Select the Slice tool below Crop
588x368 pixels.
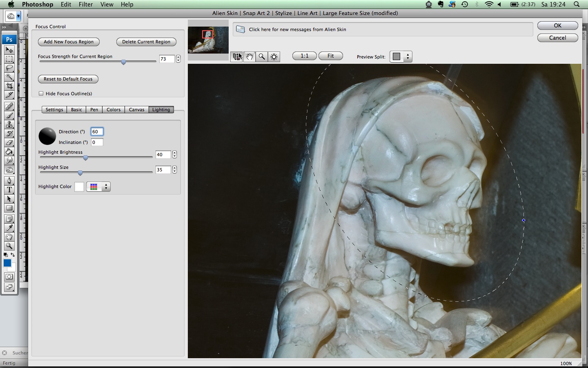point(9,95)
